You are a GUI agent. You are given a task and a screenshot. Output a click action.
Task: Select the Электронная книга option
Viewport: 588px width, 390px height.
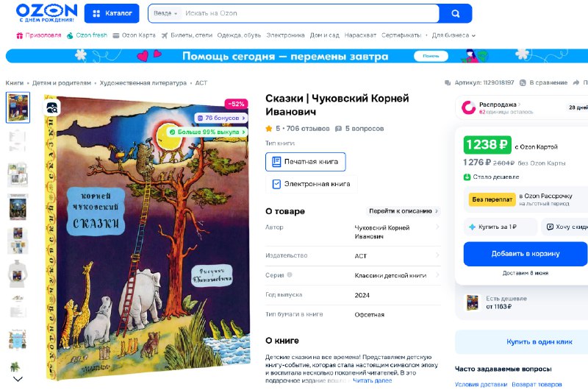[311, 184]
